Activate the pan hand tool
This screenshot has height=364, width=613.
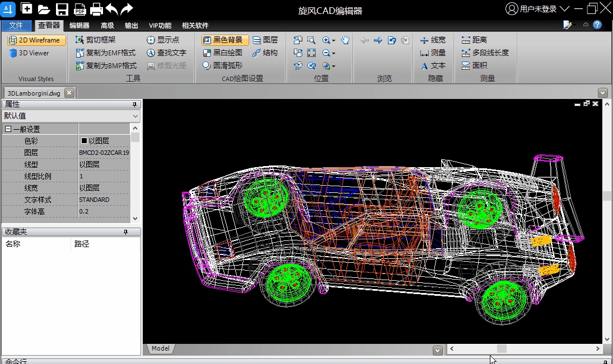[345, 40]
